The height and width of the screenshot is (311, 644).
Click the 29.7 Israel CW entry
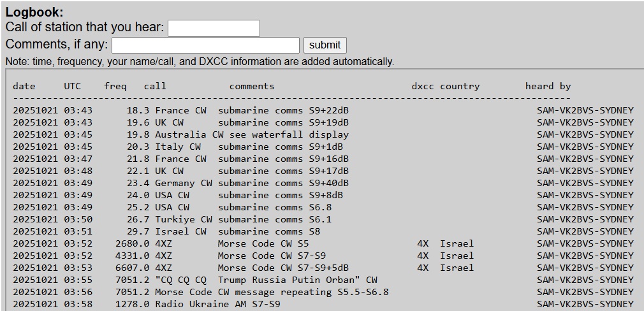[323, 231]
